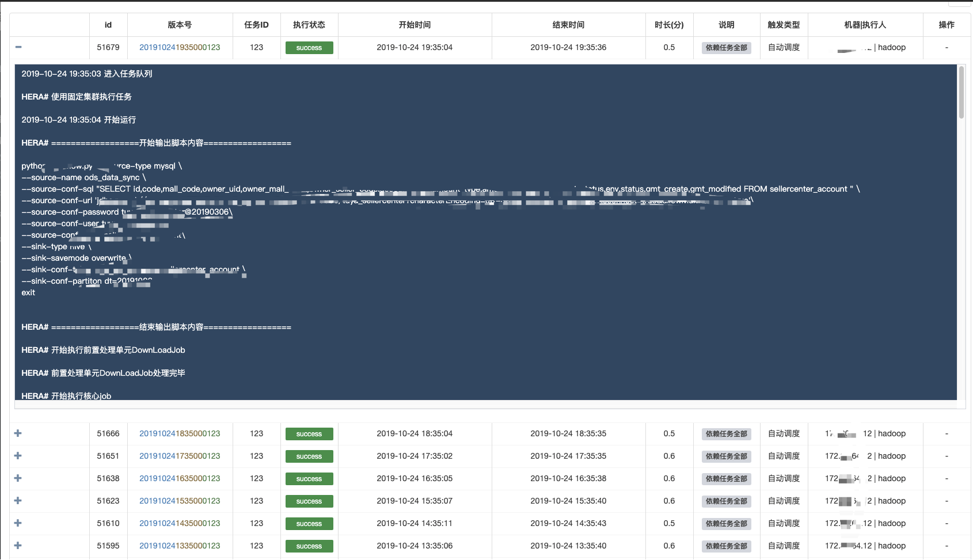Click 自动调度 trigger type in row 51679
Viewport: 973px width, 560px height.
click(x=784, y=47)
